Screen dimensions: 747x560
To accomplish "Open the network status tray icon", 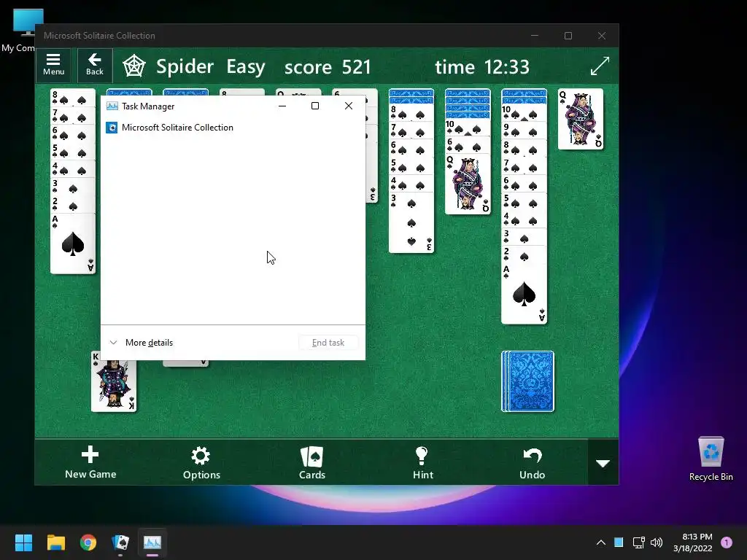I will tap(638, 542).
